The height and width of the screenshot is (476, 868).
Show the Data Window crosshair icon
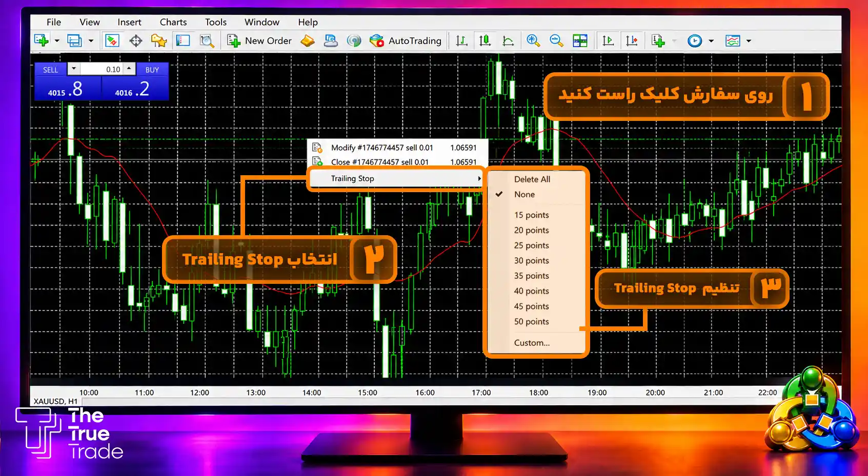[x=136, y=40]
